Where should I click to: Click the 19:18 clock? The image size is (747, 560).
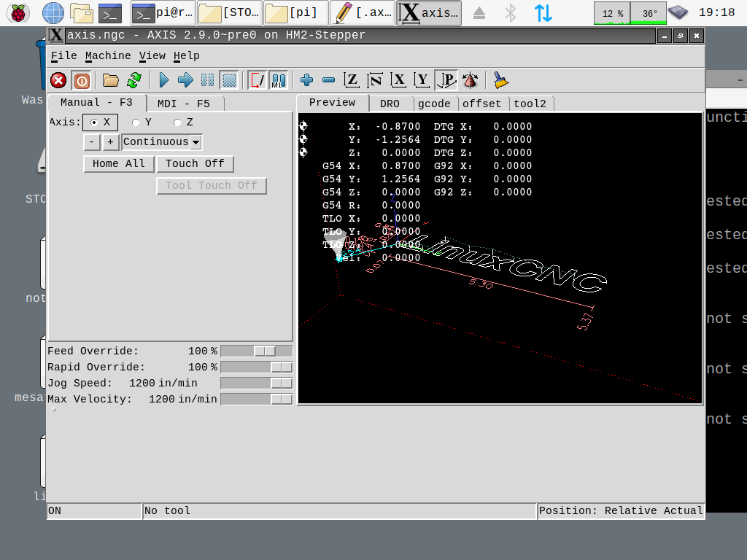click(x=716, y=13)
